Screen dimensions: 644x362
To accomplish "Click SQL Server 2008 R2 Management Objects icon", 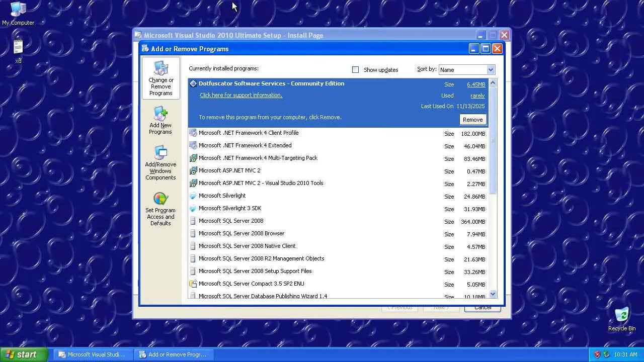I will tap(193, 259).
